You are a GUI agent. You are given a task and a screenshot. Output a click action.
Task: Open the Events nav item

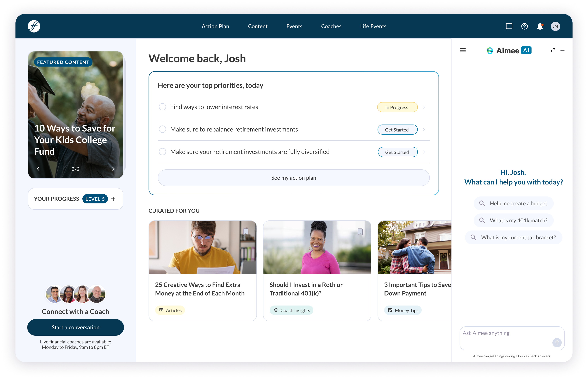294,26
